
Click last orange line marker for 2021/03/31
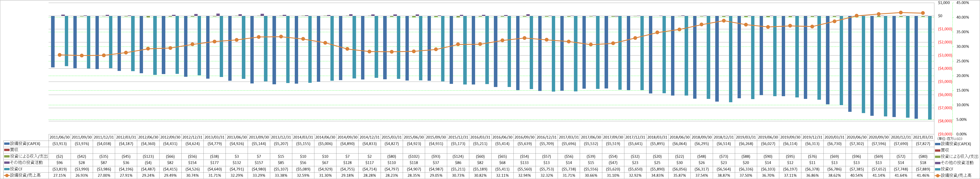pyautogui.click(x=923, y=13)
